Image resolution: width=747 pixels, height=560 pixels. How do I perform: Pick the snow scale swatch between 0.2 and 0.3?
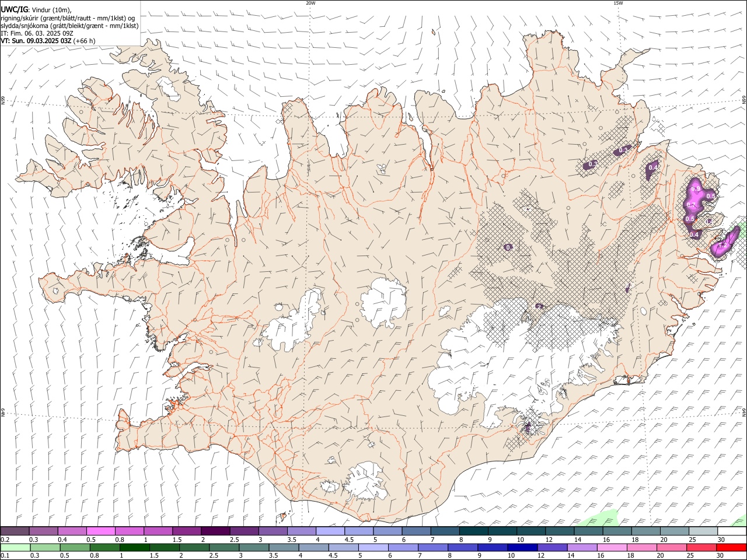(15, 531)
